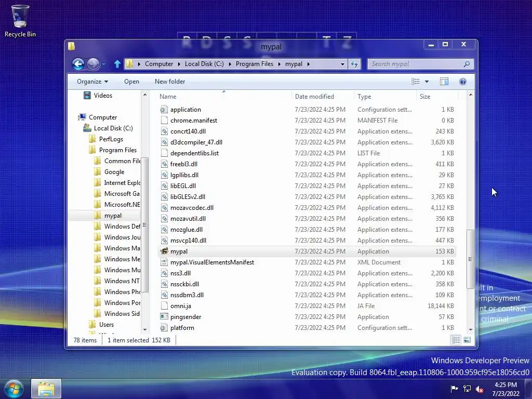
Task: Select the chrome.manifest file icon
Action: tap(164, 121)
